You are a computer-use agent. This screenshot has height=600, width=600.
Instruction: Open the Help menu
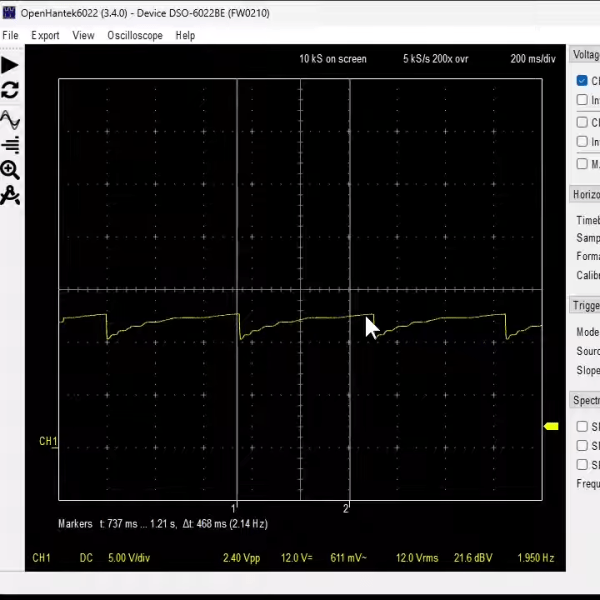tap(185, 35)
